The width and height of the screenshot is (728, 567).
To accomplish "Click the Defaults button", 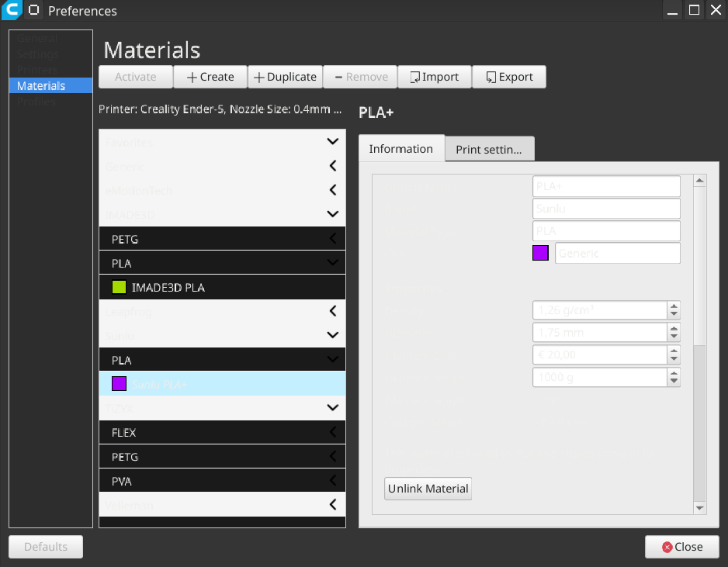I will [x=46, y=547].
